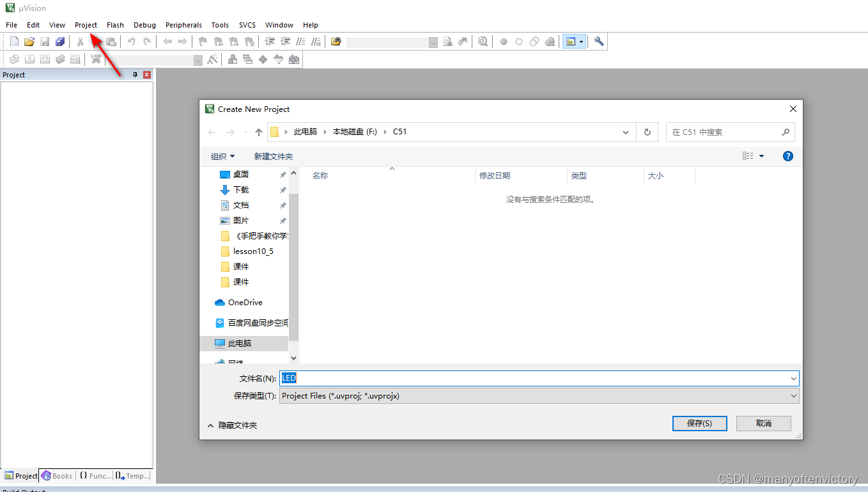Expand the Select Target combo box
The height and width of the screenshot is (492, 868).
tap(198, 60)
